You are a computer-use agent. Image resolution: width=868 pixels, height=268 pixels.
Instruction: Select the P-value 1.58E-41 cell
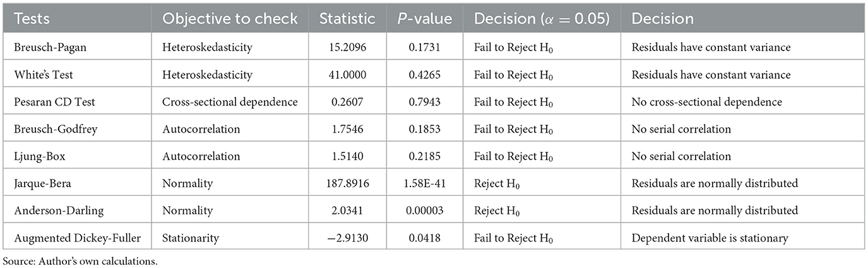coord(424,183)
